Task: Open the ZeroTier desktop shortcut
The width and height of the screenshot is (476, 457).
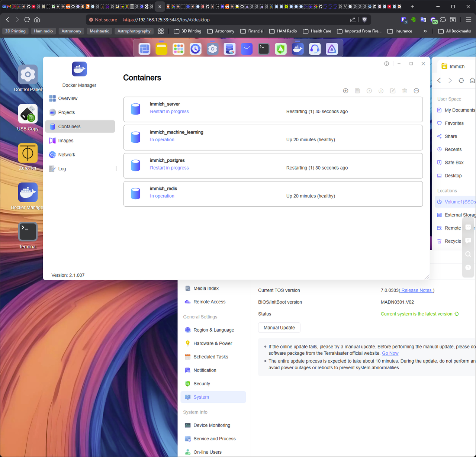Action: coord(28,157)
